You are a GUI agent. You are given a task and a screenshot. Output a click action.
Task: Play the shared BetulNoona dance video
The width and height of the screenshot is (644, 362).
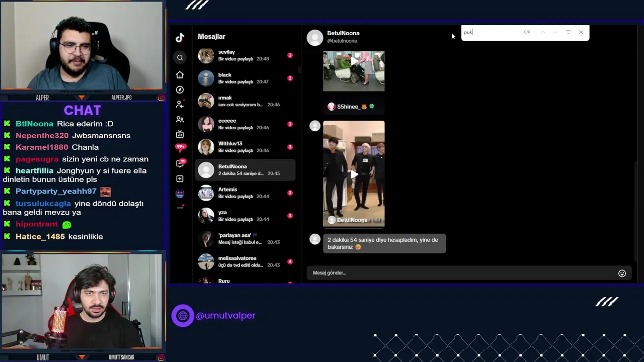coord(354,174)
